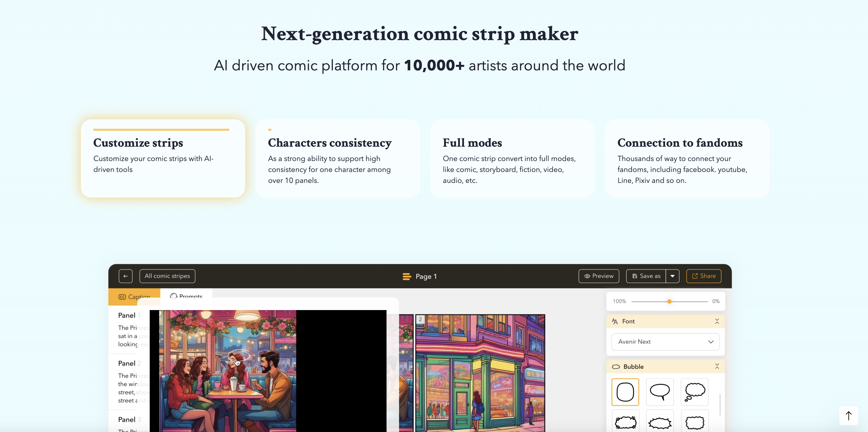Screen dimensions: 868x432
Task: Open the Avenir Next font dropdown
Action: pyautogui.click(x=665, y=342)
